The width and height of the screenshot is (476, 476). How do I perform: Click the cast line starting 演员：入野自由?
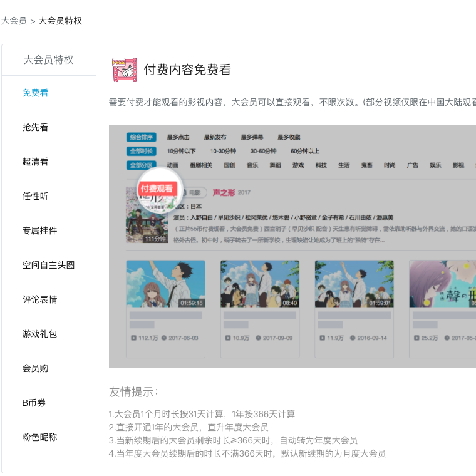tap(283, 218)
